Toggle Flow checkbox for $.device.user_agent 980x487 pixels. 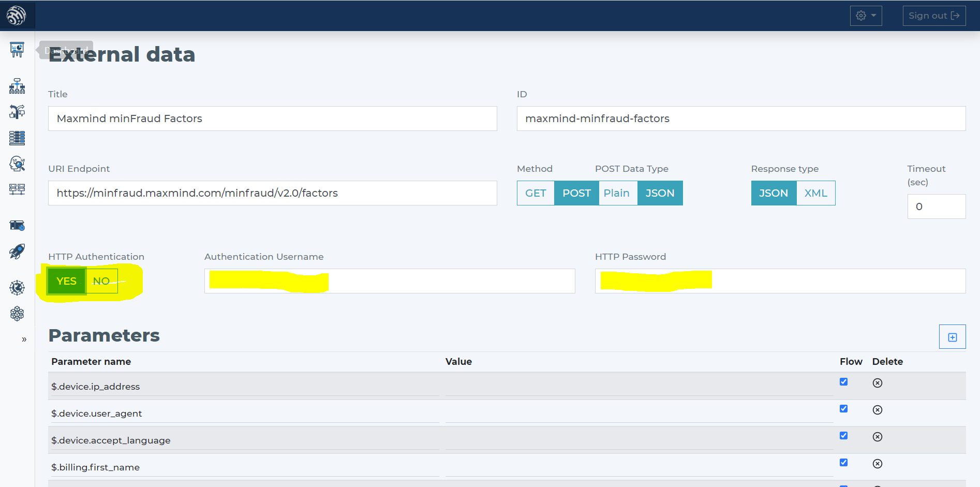click(843, 408)
